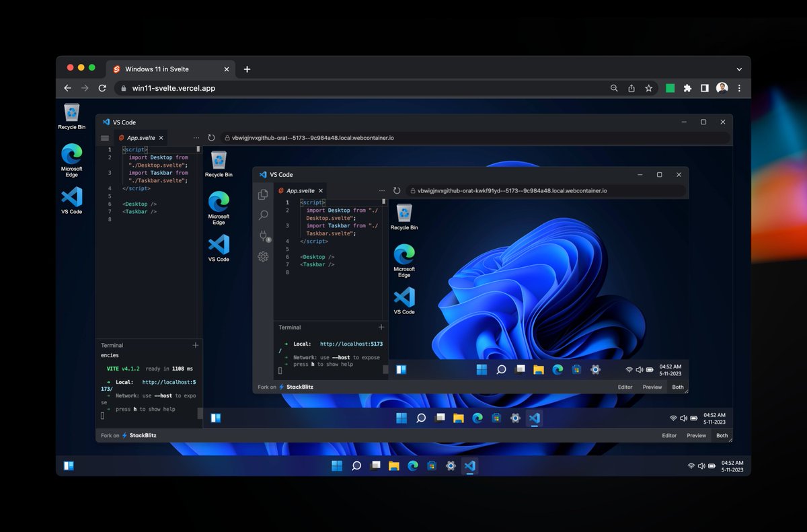Open hamburger menu in outer VS Code window
This screenshot has height=532, width=807.
pos(105,138)
